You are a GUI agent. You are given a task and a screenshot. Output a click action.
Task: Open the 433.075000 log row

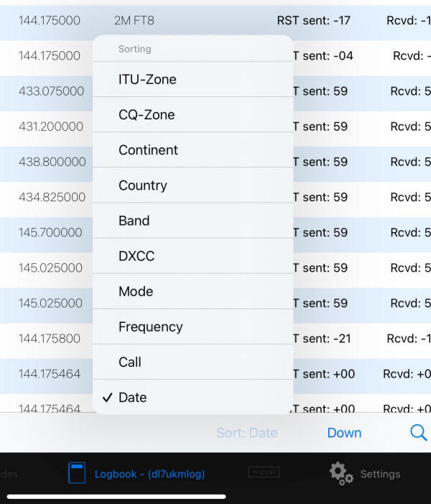(x=215, y=91)
